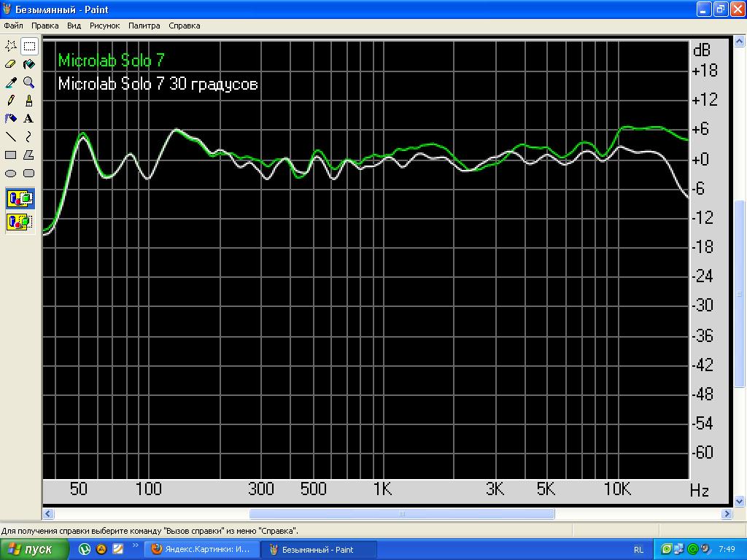Image resolution: width=747 pixels, height=560 pixels.
Task: Pick the Eraser tool
Action: click(x=10, y=64)
